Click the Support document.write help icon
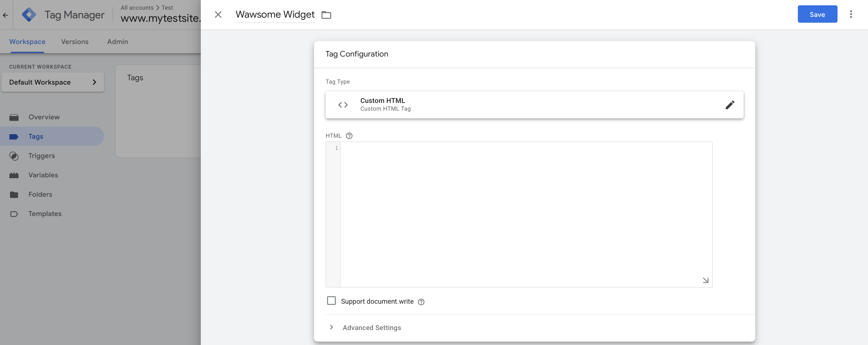Image resolution: width=868 pixels, height=345 pixels. [x=421, y=302]
